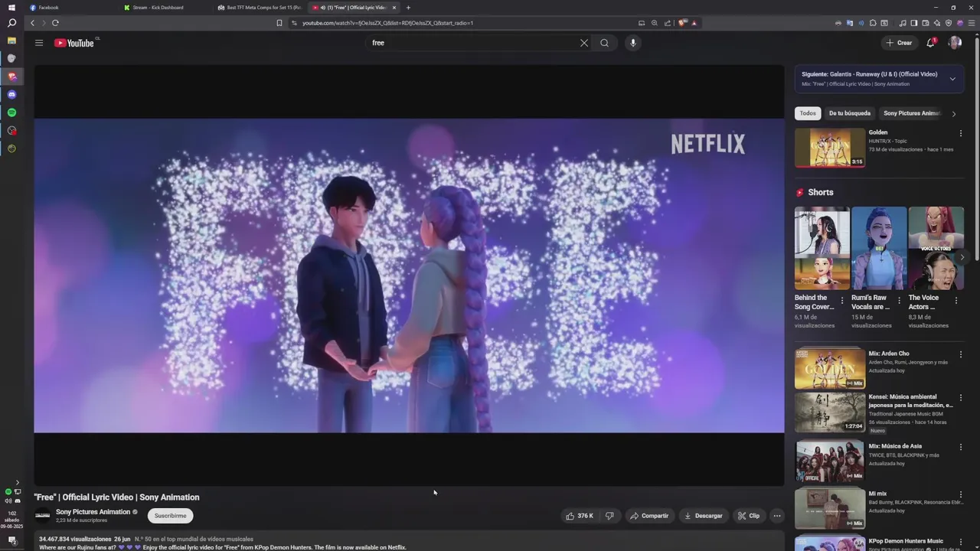
Task: Download the video with Descargar
Action: 703,516
